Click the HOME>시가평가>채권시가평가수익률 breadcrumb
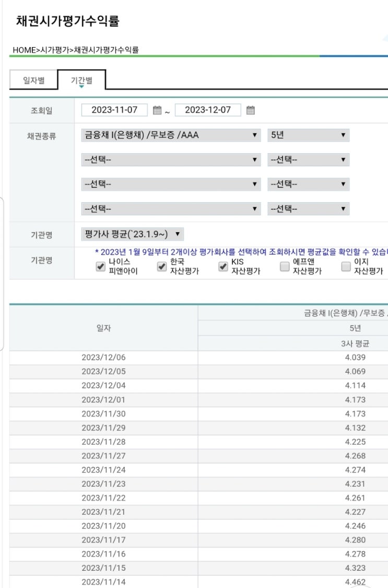This screenshot has width=388, height=588. click(x=76, y=50)
